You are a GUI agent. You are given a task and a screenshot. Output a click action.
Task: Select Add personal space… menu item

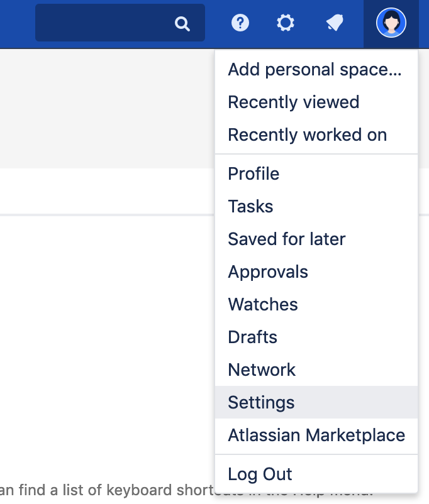point(315,70)
